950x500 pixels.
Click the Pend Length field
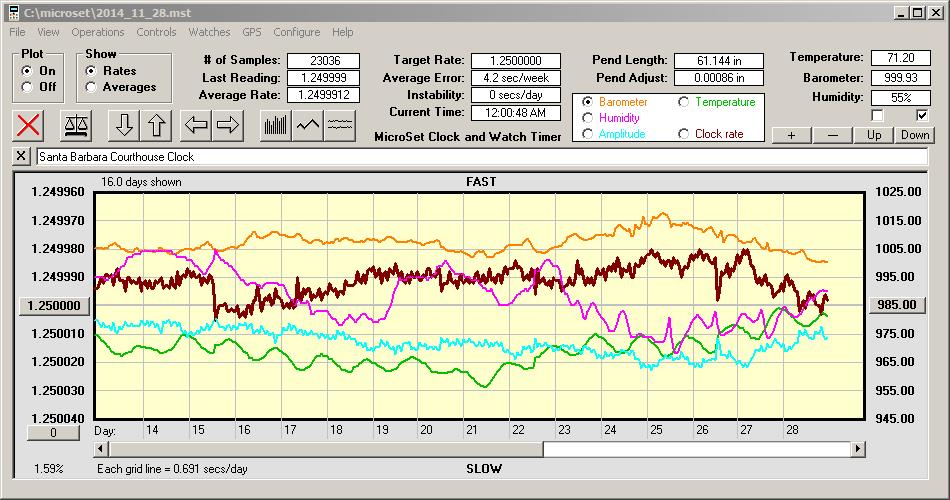click(x=719, y=61)
